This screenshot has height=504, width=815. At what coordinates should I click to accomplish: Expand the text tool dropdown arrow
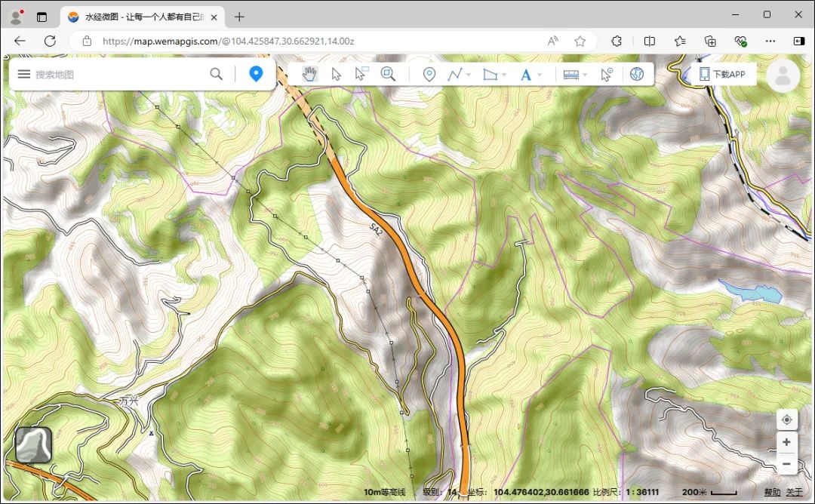point(540,75)
